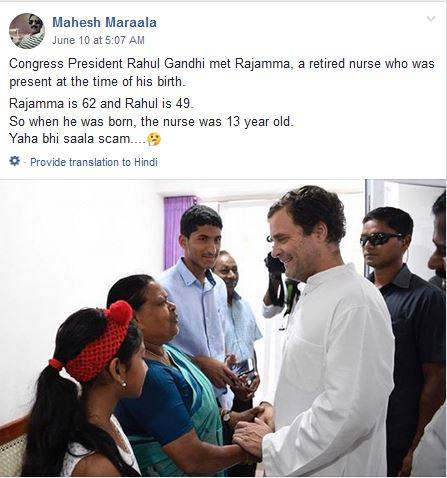
Task: Select Provide translation to Hindi
Action: (94, 162)
